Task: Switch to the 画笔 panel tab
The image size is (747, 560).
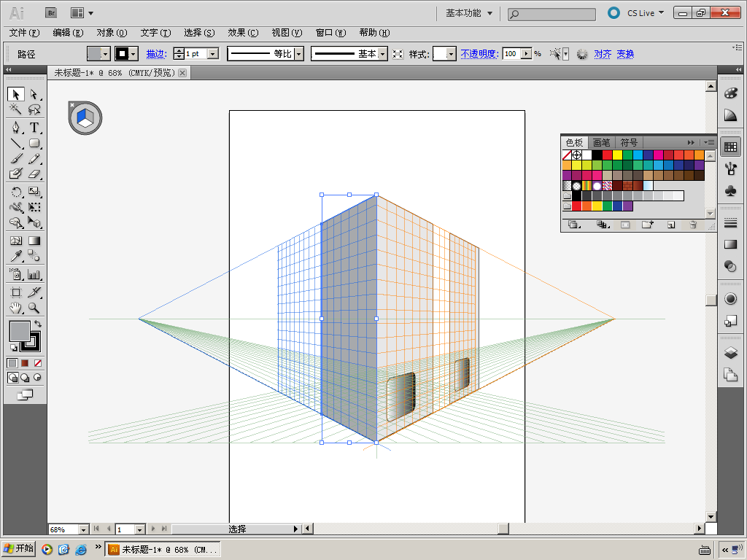Action: point(601,142)
